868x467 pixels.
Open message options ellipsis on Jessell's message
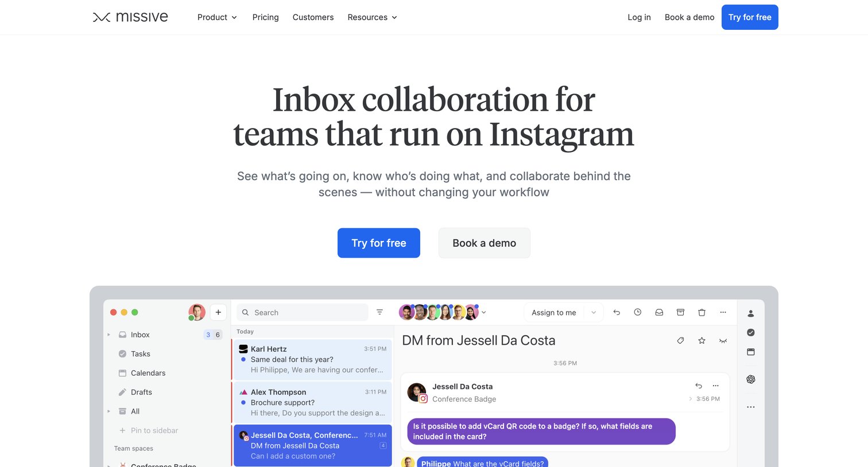click(x=715, y=386)
